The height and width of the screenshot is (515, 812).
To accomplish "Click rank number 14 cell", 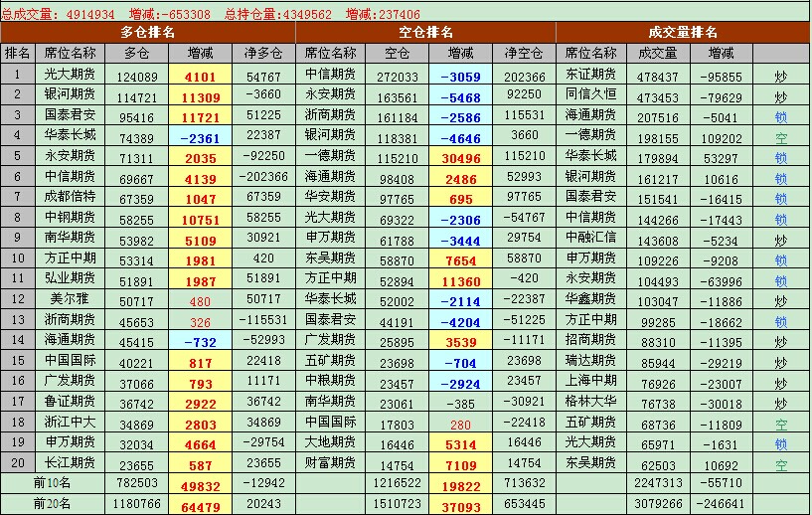I will click(x=18, y=340).
